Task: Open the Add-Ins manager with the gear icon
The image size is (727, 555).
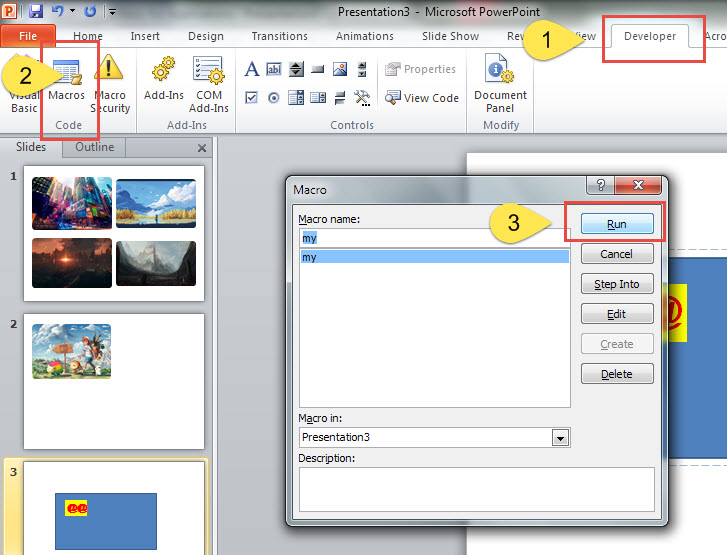Action: (164, 79)
